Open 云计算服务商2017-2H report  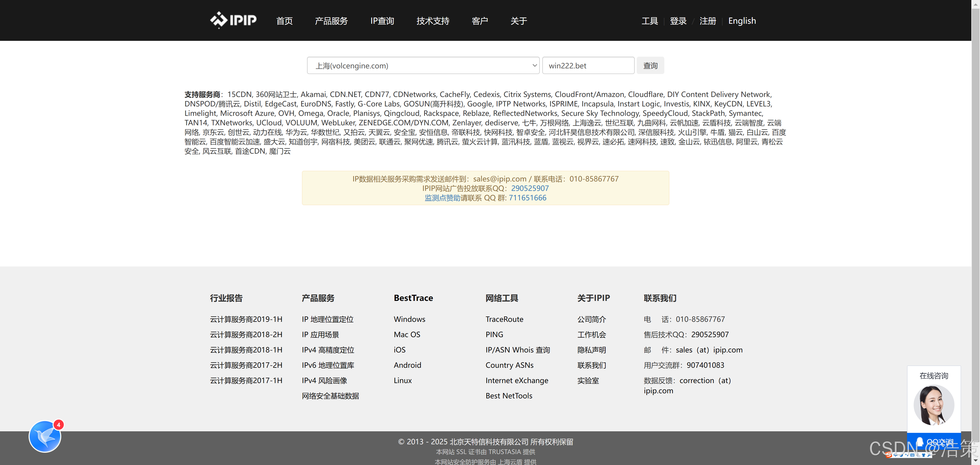[246, 365]
